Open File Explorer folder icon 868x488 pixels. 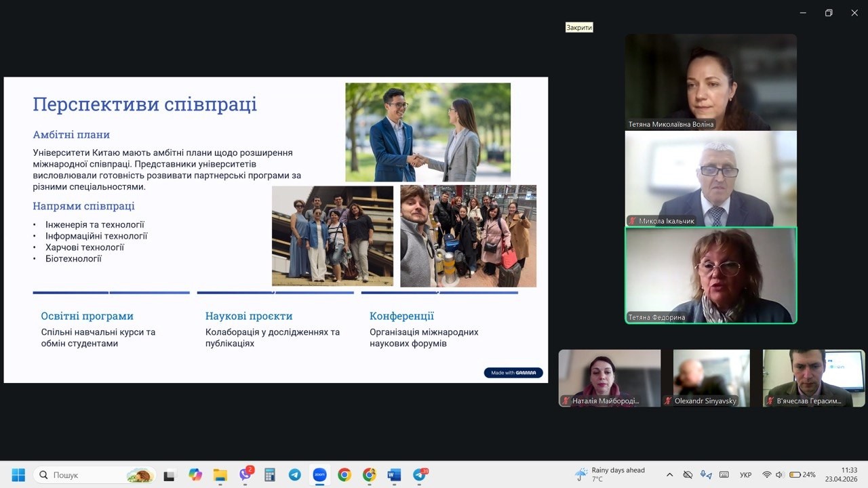(220, 474)
